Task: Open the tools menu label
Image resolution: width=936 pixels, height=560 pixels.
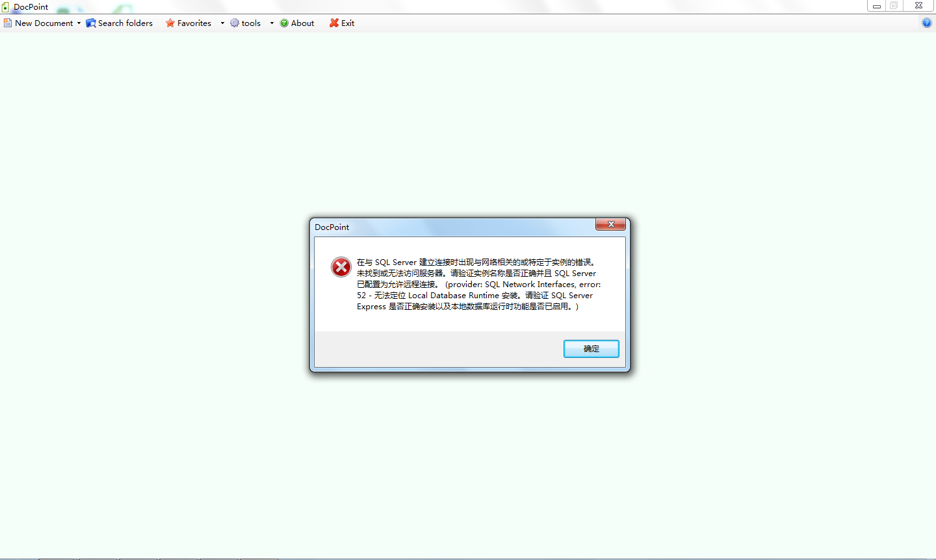Action: (x=251, y=23)
